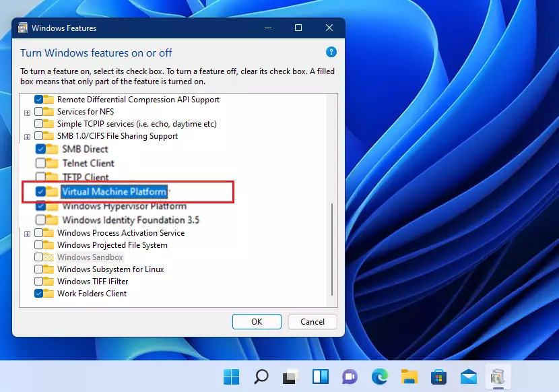Viewport: 559px width, 392px height.
Task: Select SMB Direct label text
Action: 86,149
